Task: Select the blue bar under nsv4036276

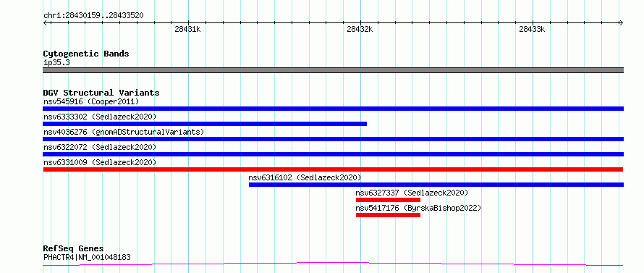Action: (333, 139)
